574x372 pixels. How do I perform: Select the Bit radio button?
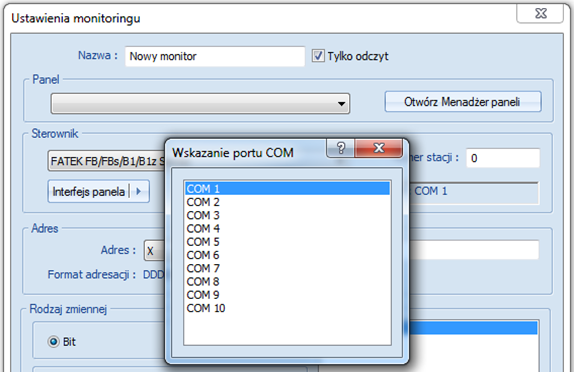point(53,342)
